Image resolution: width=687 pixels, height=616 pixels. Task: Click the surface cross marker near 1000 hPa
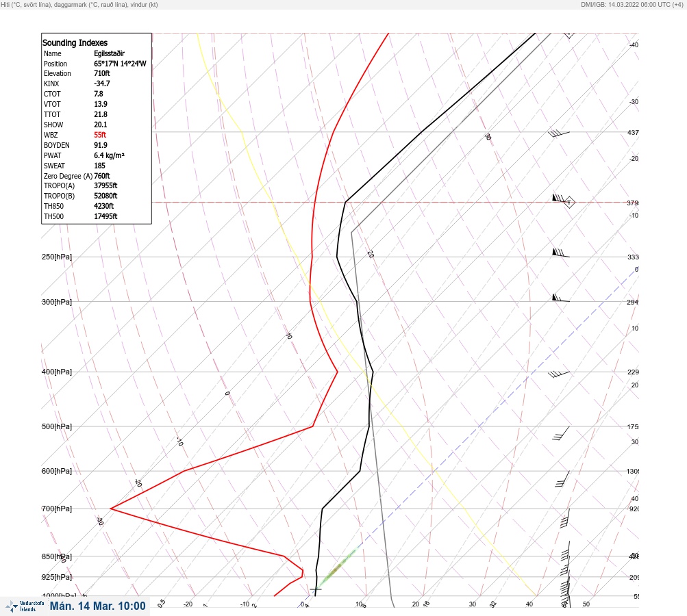(x=316, y=589)
